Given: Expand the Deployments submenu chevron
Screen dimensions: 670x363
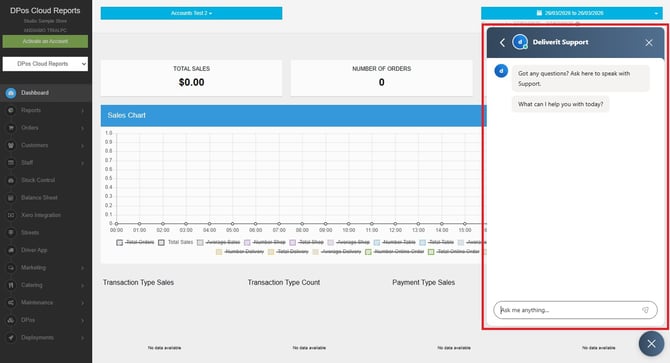Looking at the screenshot, I should (82, 338).
